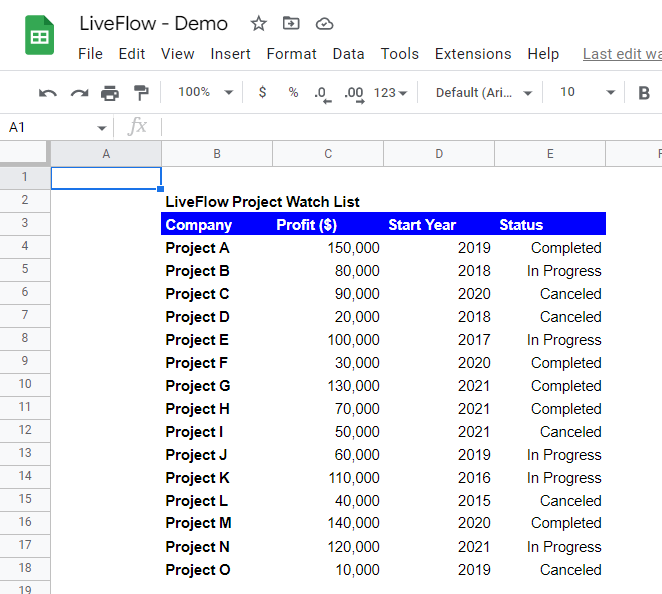The height and width of the screenshot is (594, 662).
Task: Click the Undo arrow icon
Action: pyautogui.click(x=47, y=93)
